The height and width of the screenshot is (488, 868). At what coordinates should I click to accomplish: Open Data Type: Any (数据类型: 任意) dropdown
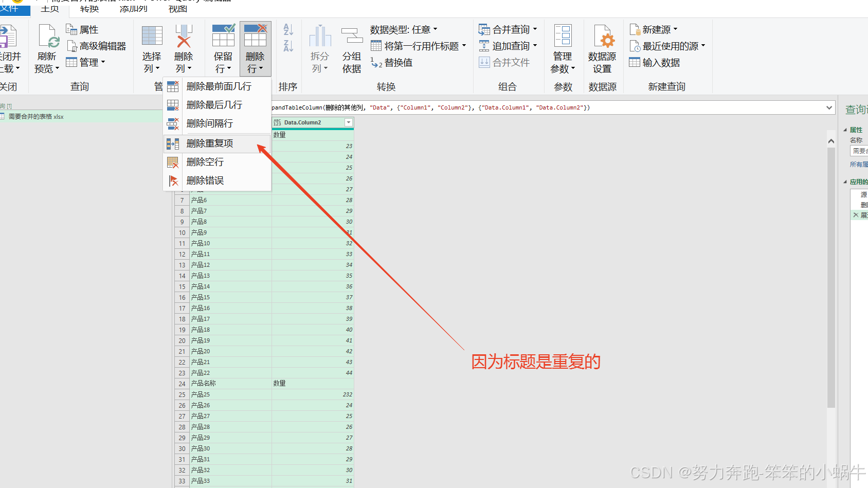pos(404,30)
